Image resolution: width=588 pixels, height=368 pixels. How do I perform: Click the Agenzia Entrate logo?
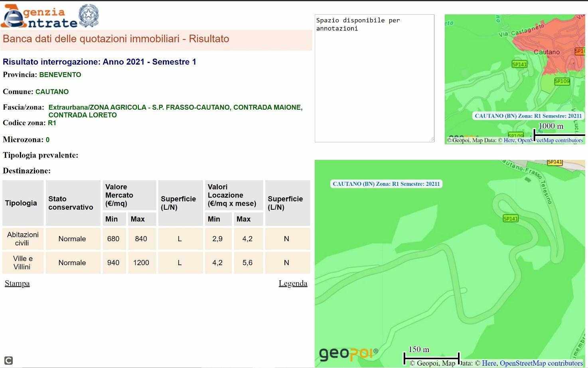(39, 17)
